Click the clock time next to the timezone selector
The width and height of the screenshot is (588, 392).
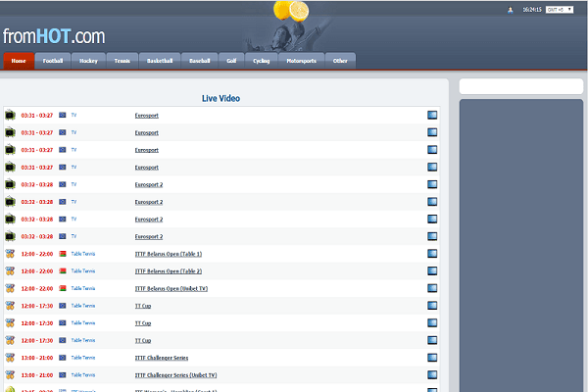pyautogui.click(x=532, y=10)
